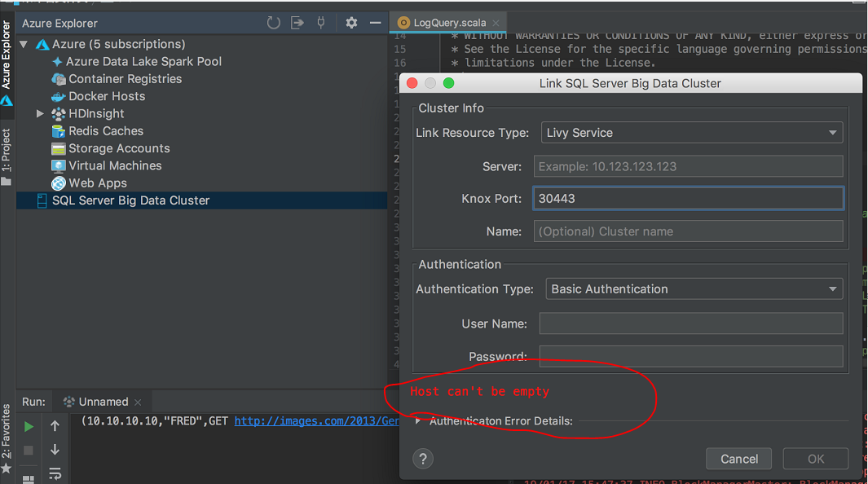Expand the Authenticaton Error Details section
Image resolution: width=868 pixels, height=484 pixels.
(417, 421)
